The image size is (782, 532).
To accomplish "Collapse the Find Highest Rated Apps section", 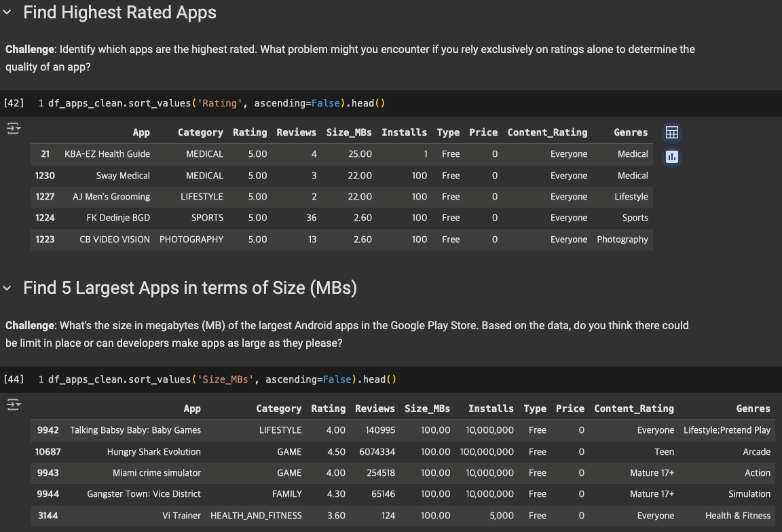I will (x=7, y=13).
